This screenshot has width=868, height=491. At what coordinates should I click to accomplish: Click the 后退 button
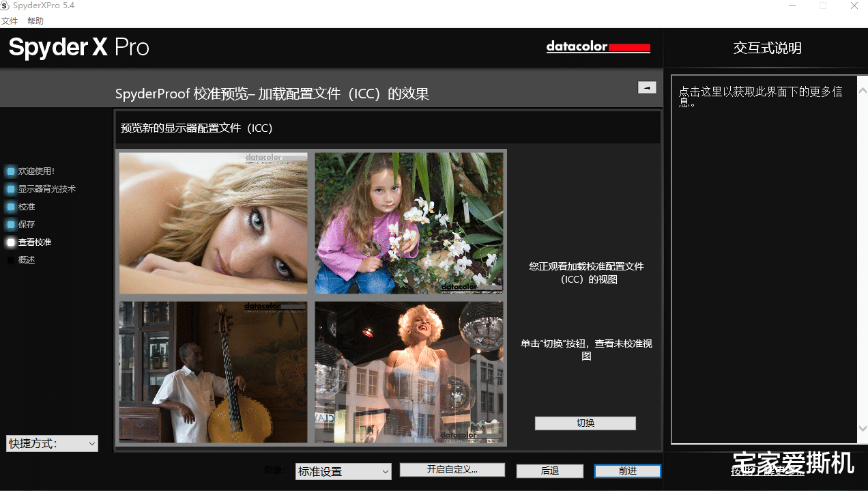tap(550, 471)
